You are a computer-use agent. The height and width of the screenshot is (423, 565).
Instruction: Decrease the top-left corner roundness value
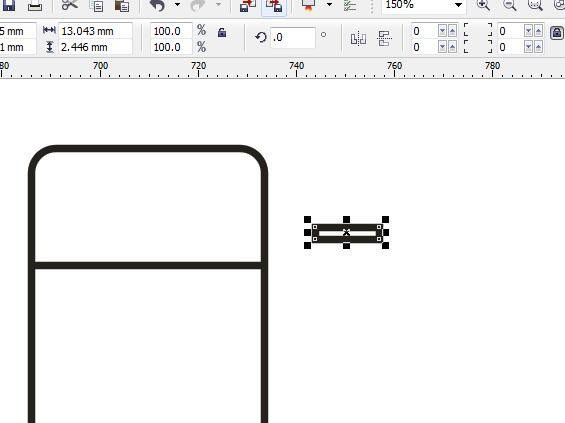pos(442,31)
